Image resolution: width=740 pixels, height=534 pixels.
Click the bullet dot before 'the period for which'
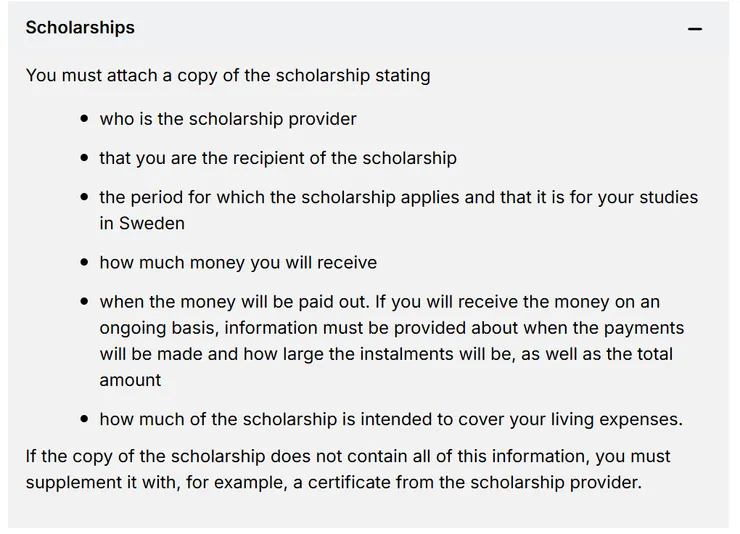(x=84, y=197)
